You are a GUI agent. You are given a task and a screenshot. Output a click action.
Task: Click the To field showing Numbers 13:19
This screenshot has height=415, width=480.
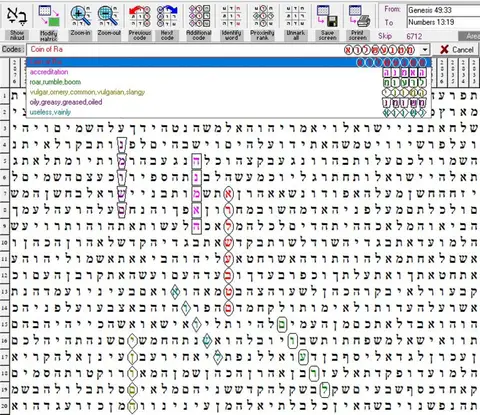click(443, 22)
